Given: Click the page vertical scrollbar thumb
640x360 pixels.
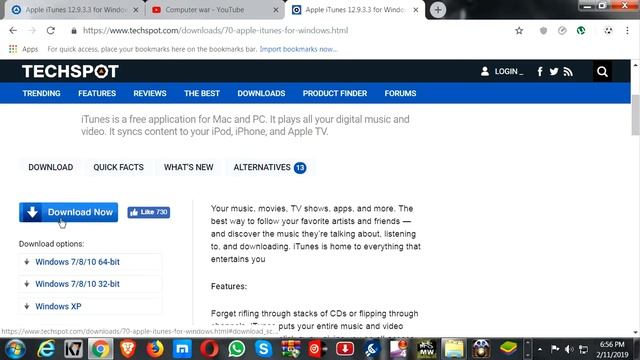Looking at the screenshot, I should click(636, 114).
